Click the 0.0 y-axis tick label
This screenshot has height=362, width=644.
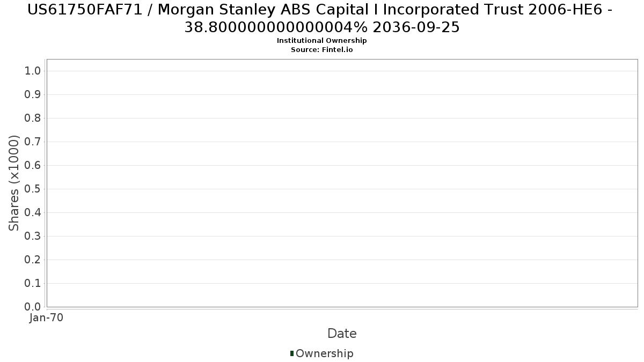pyautogui.click(x=33, y=307)
